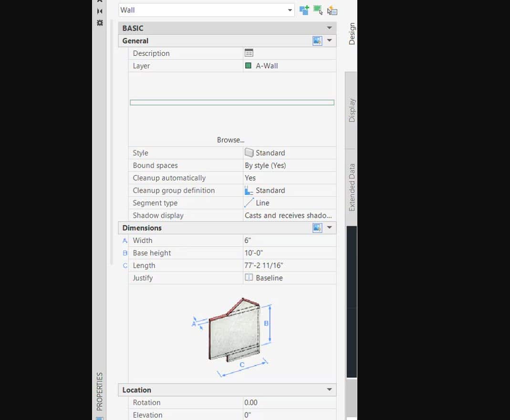The image size is (510, 420).
Task: Toggle the General section illustration
Action: coord(317,41)
